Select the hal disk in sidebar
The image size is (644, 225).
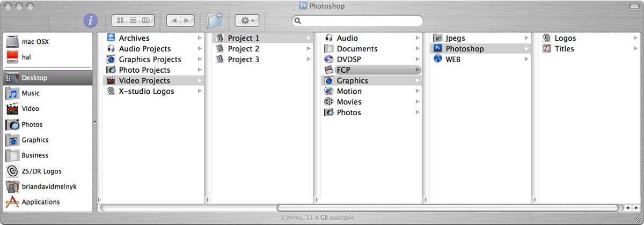26,57
